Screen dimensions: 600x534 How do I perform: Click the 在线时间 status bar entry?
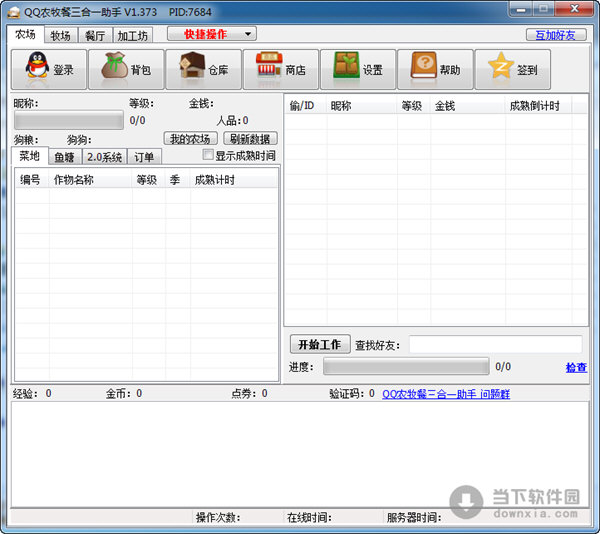click(309, 518)
